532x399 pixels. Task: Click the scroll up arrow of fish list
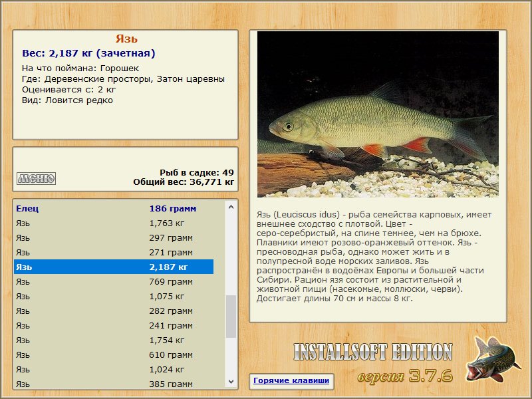tap(231, 207)
